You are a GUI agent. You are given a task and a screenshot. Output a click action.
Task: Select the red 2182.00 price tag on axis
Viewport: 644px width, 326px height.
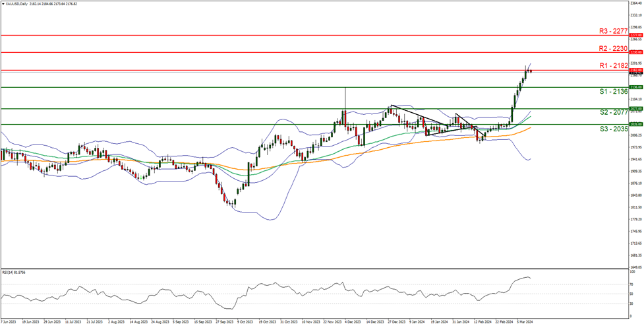tap(635, 70)
